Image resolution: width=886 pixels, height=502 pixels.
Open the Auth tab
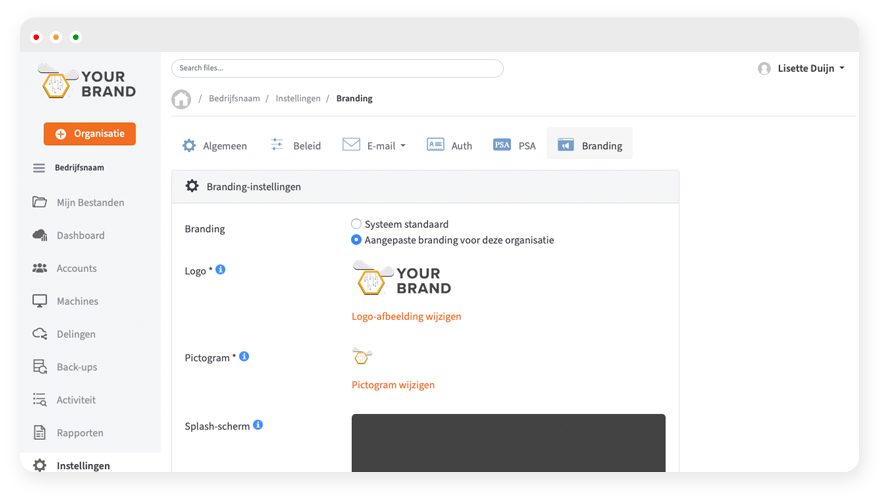[x=449, y=145]
